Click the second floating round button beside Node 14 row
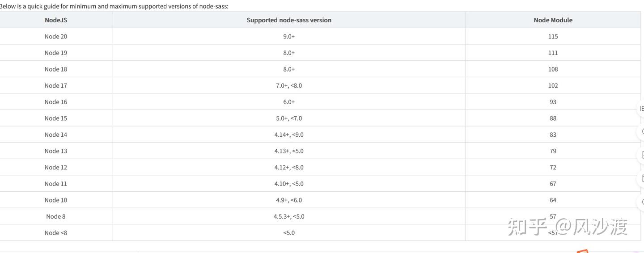 pyautogui.click(x=641, y=132)
